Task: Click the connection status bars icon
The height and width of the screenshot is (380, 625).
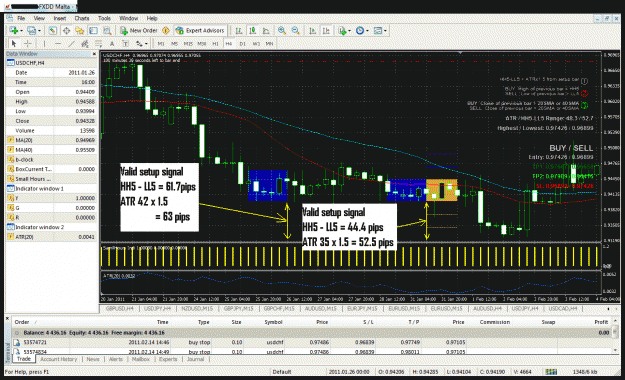Action: pyautogui.click(x=551, y=372)
